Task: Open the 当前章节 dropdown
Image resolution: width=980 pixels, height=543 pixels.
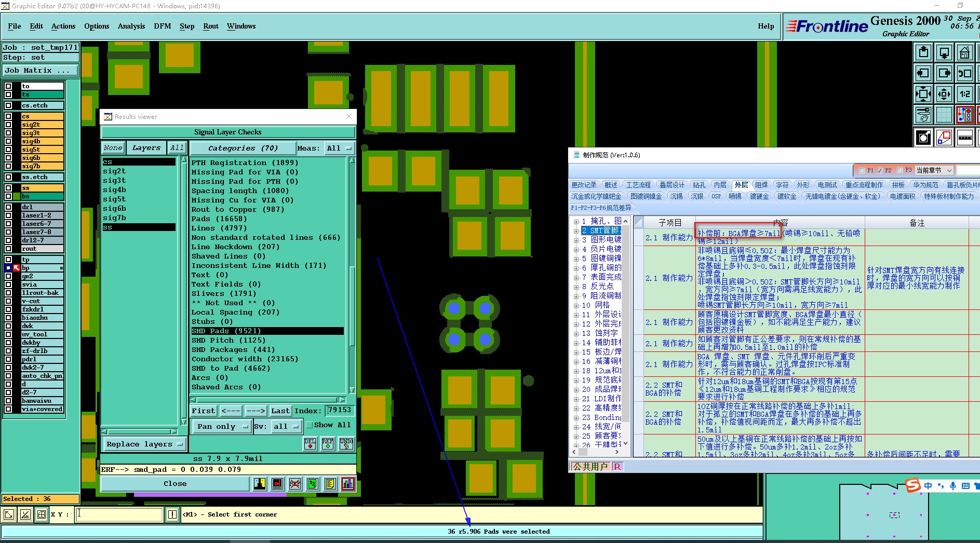Action: (x=934, y=170)
